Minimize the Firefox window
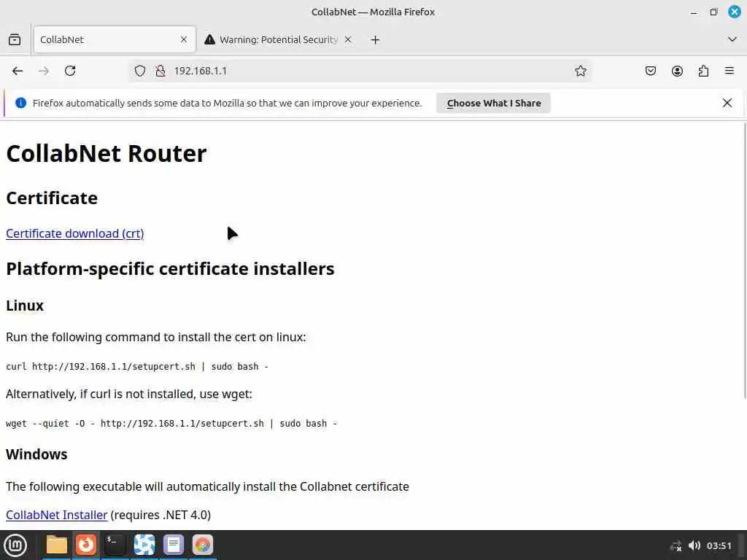Viewport: 747px width, 560px height. pos(694,12)
